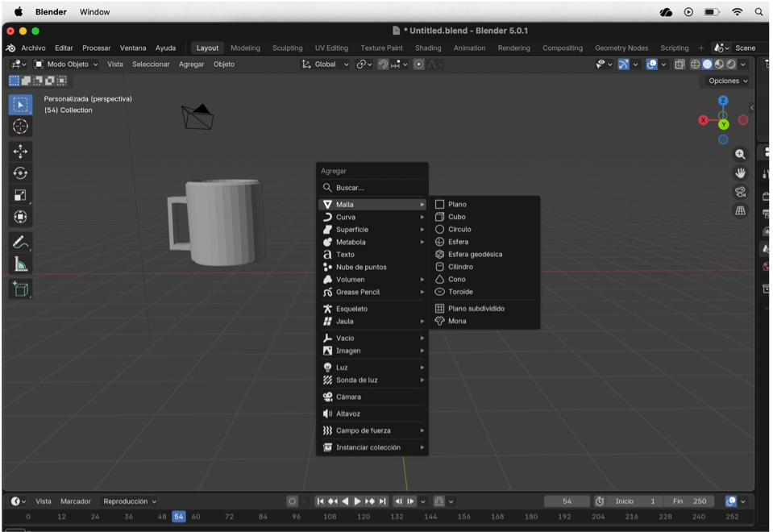The image size is (773, 532).
Task: Switch viewport to wireframe shading
Action: pyautogui.click(x=694, y=64)
